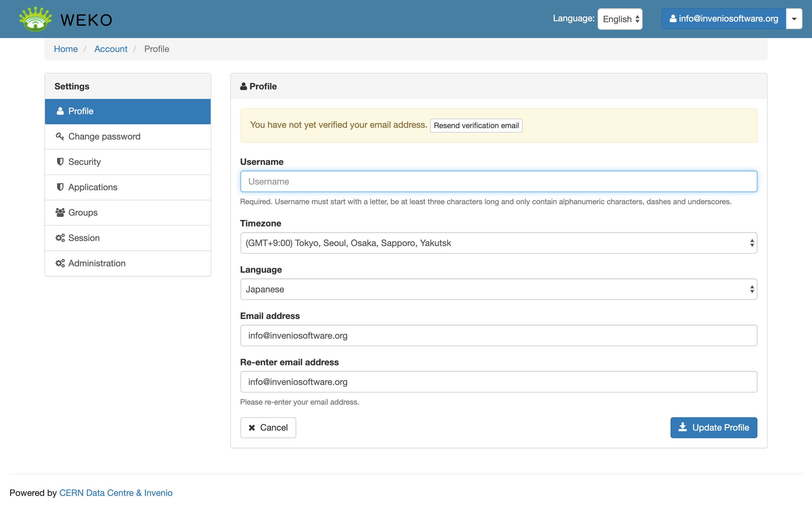Click the people icon beside Groups

pos(60,212)
